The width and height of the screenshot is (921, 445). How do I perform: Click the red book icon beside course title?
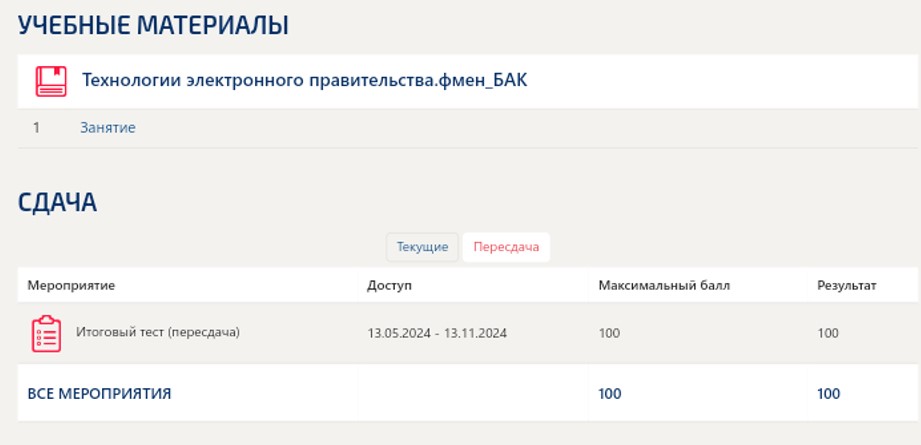51,81
